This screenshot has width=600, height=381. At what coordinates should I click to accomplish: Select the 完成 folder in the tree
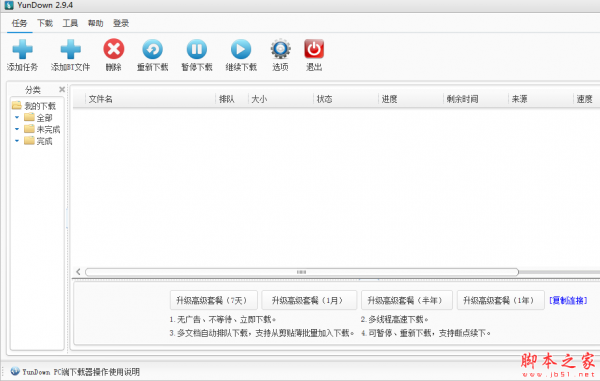coord(44,141)
